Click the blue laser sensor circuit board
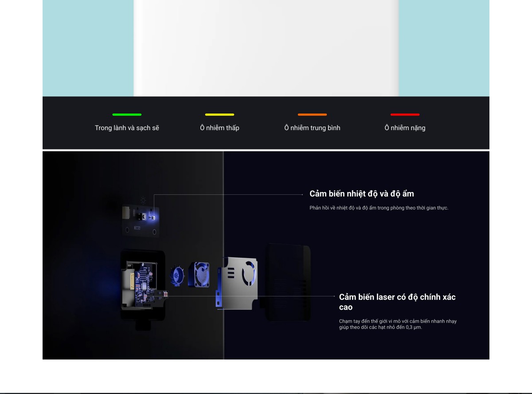Screen dimensions: 532x394 pyautogui.click(x=143, y=285)
